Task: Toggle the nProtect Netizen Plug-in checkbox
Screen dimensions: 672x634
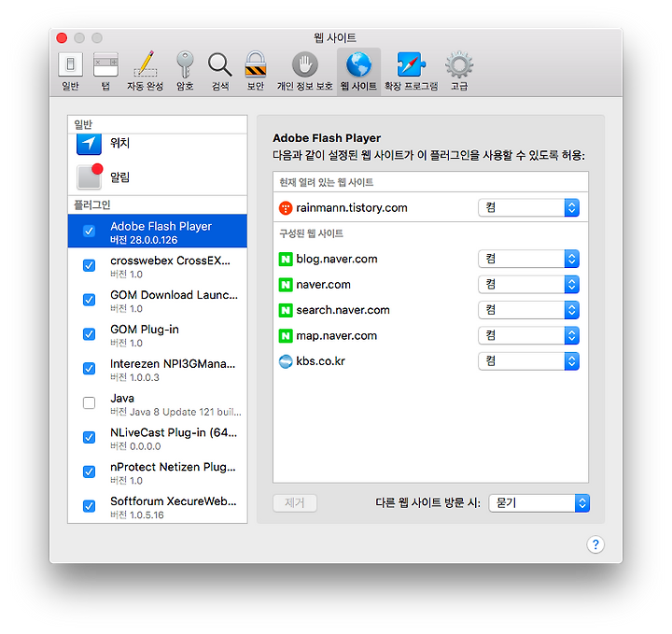Action: pyautogui.click(x=90, y=472)
